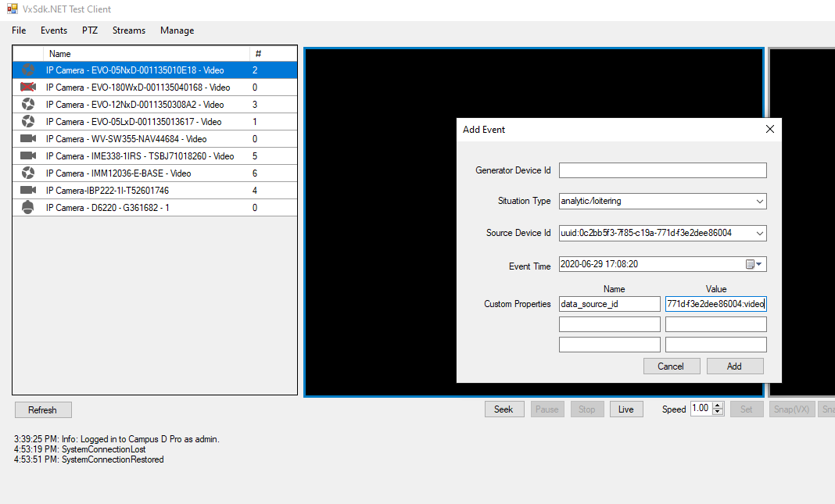This screenshot has height=504, width=835.
Task: Expand the Source Device Id dropdown
Action: tap(760, 233)
